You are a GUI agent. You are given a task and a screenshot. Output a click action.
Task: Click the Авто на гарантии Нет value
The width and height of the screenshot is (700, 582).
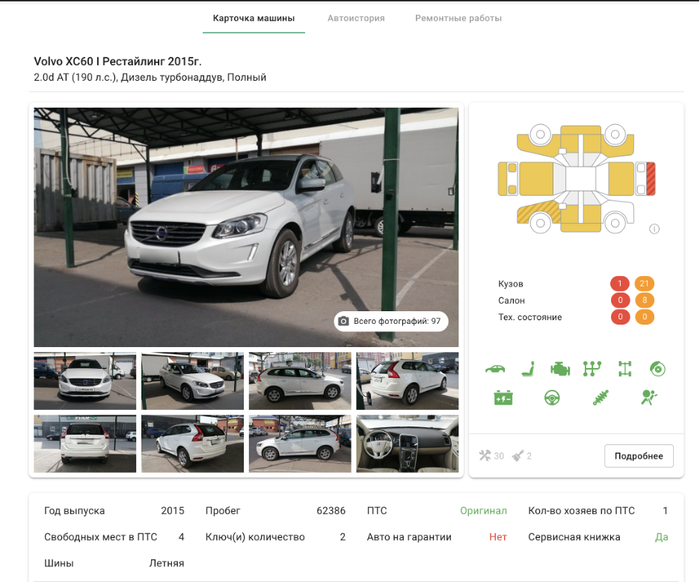[498, 537]
